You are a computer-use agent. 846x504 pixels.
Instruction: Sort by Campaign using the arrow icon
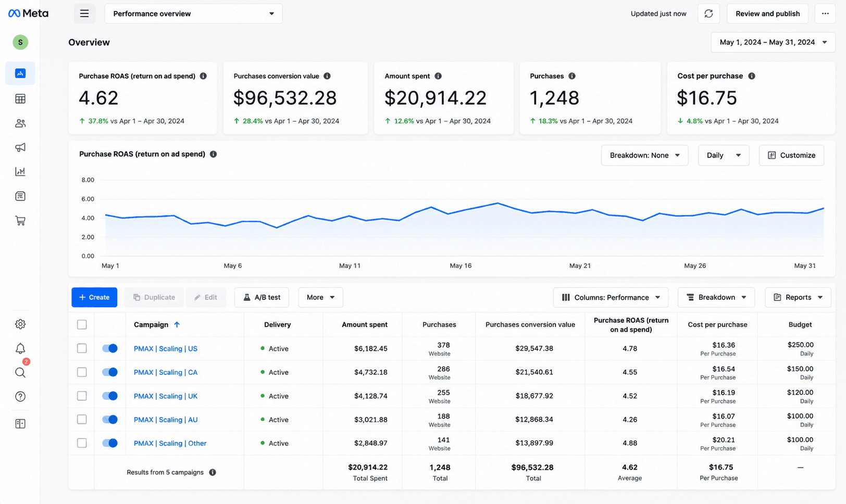[177, 324]
